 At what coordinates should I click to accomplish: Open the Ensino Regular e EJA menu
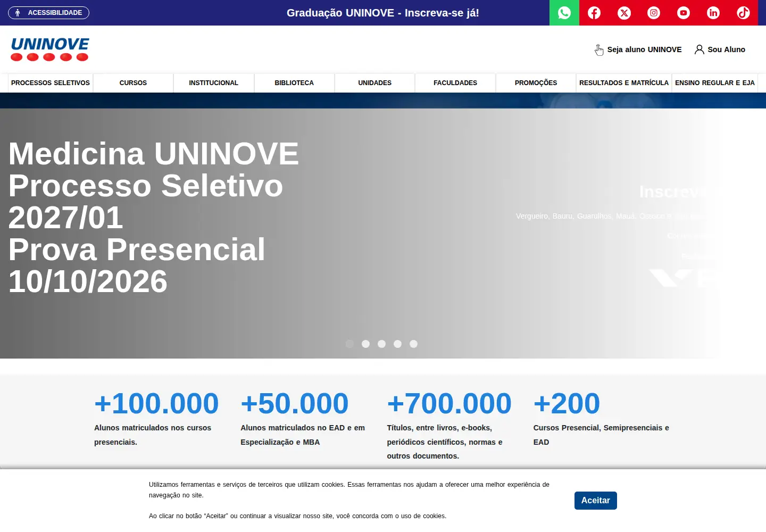[715, 83]
